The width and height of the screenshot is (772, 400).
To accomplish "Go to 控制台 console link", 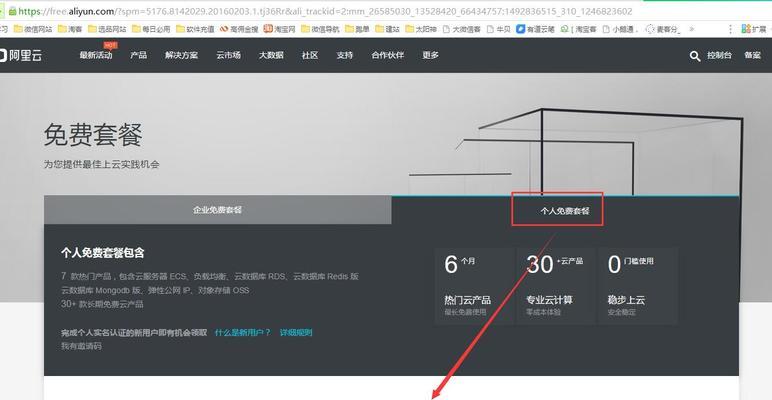I will pyautogui.click(x=719, y=56).
